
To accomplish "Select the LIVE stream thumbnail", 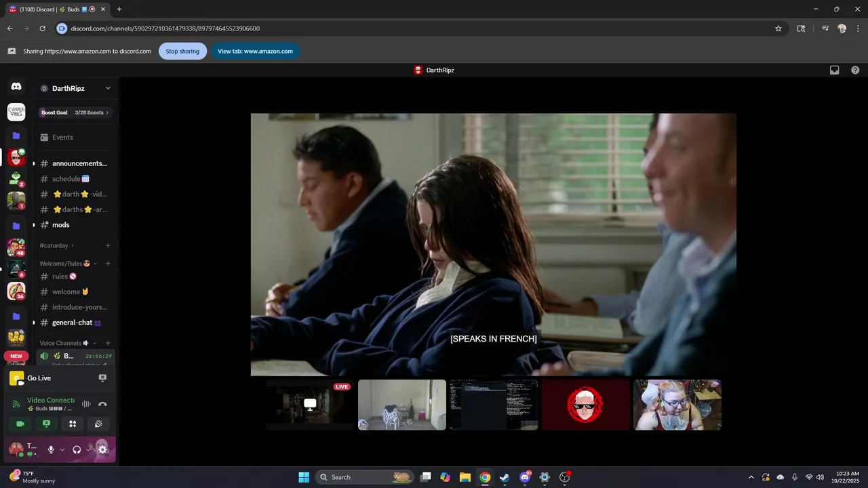I will coord(311,405).
